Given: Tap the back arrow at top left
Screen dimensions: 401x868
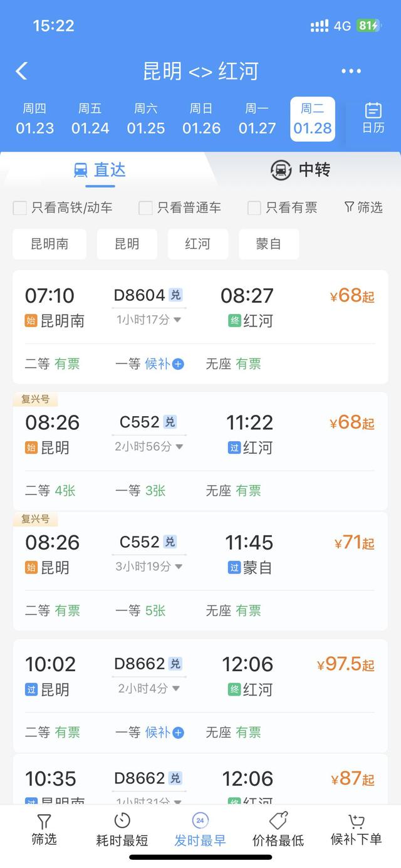Looking at the screenshot, I should point(21,71).
